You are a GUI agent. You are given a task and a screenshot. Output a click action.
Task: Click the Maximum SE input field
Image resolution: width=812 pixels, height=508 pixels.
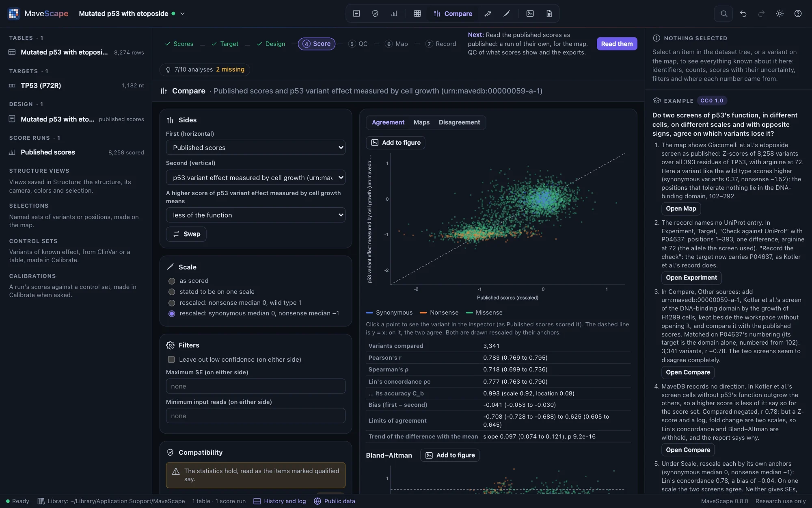coord(256,386)
